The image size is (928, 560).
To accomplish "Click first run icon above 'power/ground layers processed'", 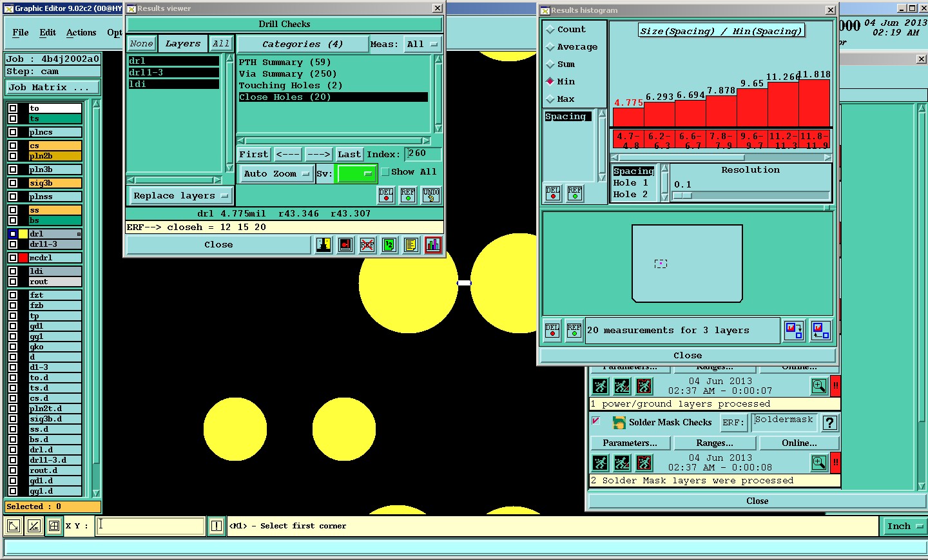I will coord(600,386).
